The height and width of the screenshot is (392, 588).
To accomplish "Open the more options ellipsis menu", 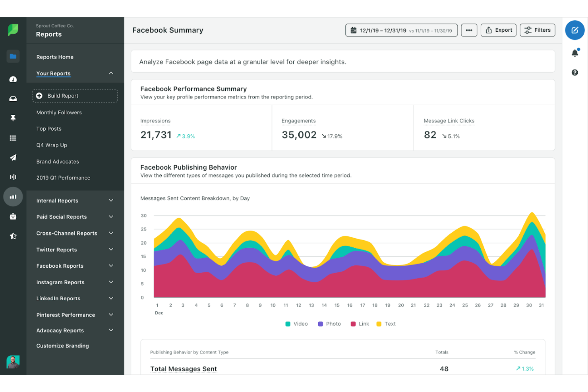I will point(469,30).
